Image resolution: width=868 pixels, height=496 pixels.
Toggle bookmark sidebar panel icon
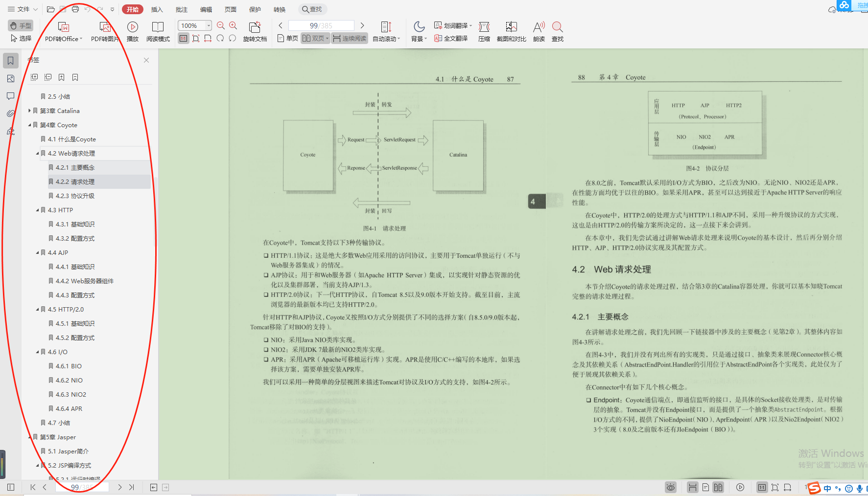(x=11, y=61)
